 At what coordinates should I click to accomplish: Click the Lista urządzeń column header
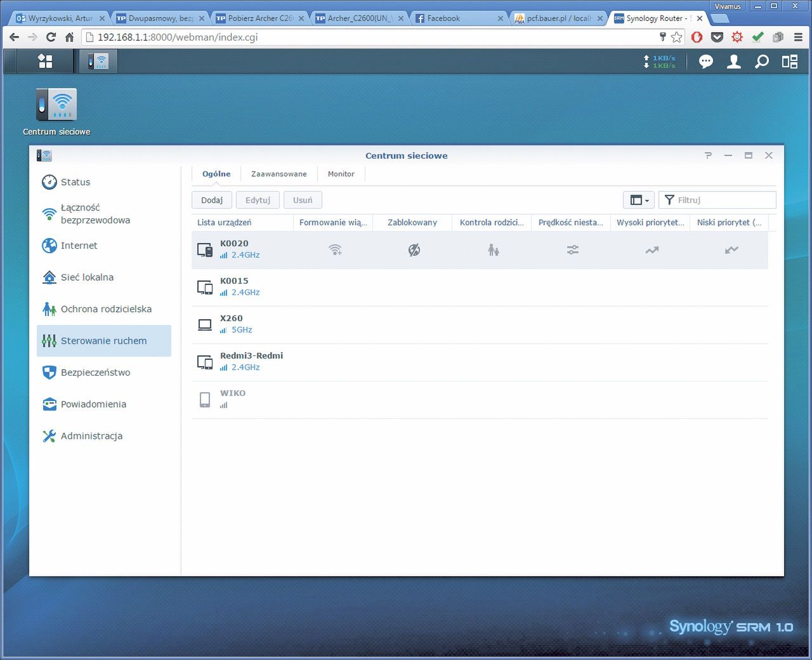click(242, 223)
